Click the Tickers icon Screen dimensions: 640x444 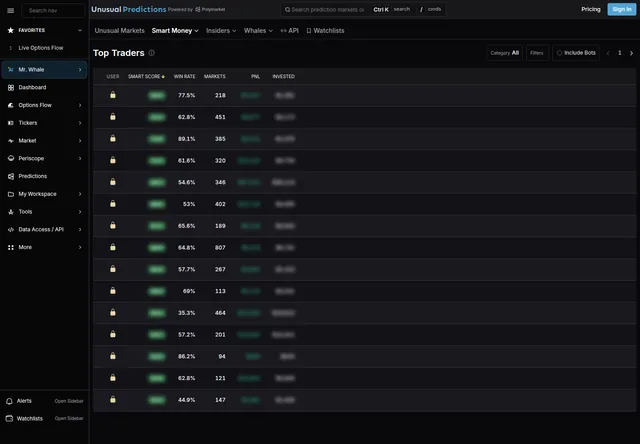coord(11,123)
